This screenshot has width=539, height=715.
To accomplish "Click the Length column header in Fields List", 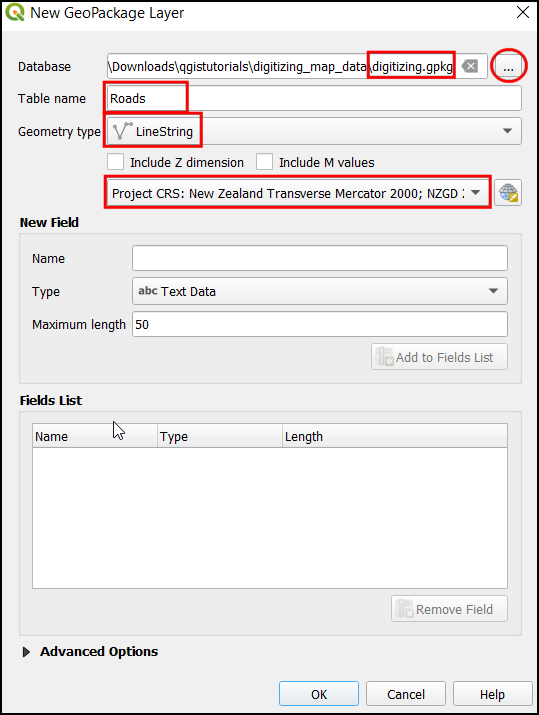I will (x=394, y=436).
